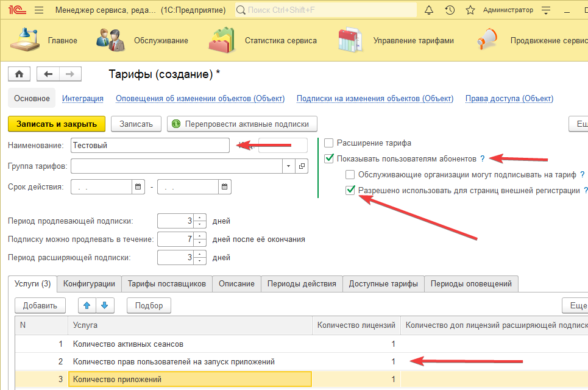Open calendar for start date field
Image resolution: width=588 pixels, height=390 pixels.
click(139, 187)
